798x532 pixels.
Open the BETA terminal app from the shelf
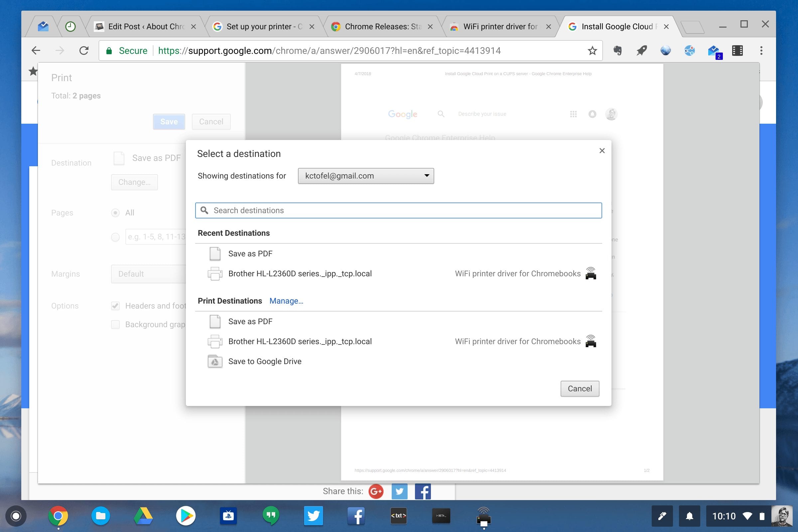coord(441,516)
